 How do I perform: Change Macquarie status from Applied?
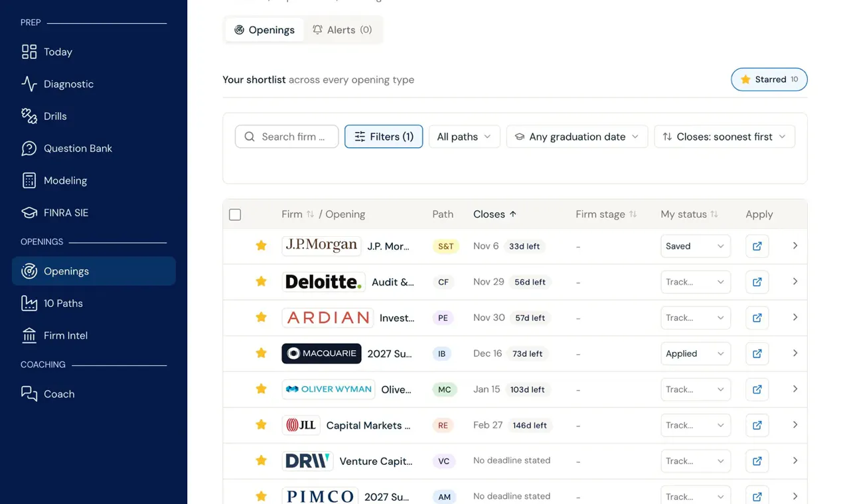696,353
